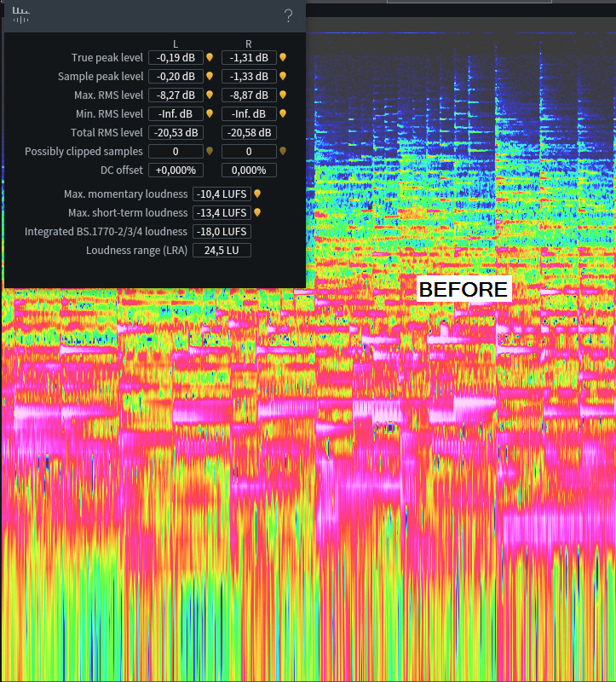Screen dimensions: 616x682
Task: Click the 24,5 LU loudness range value
Action: pos(222,250)
